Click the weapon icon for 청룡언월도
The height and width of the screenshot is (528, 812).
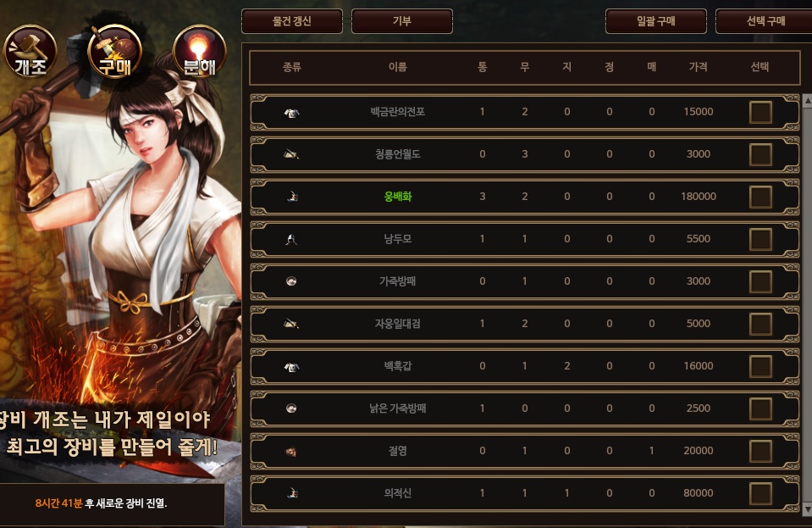point(291,154)
